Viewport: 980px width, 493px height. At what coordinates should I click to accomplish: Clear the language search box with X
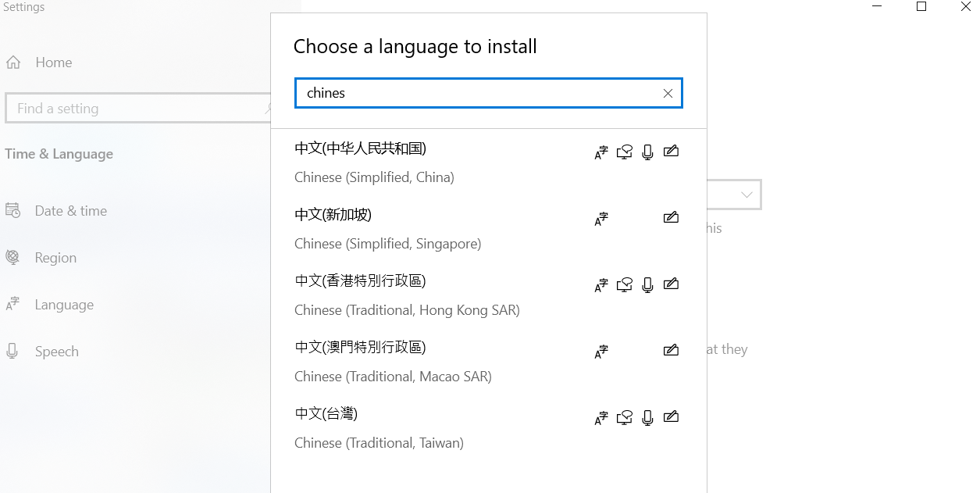[x=668, y=93]
